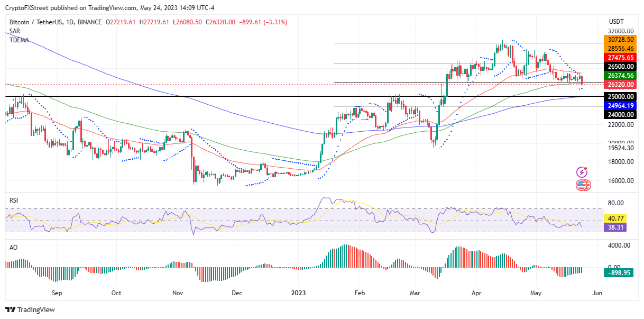The image size is (644, 319).
Task: Click the orange 30728.50 price label
Action: [x=621, y=40]
